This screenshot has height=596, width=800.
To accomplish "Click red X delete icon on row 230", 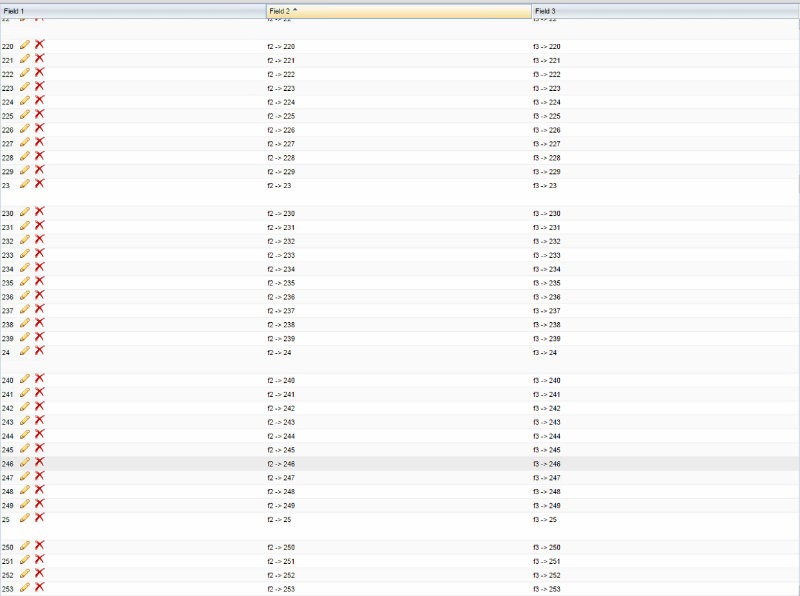I will (39, 212).
